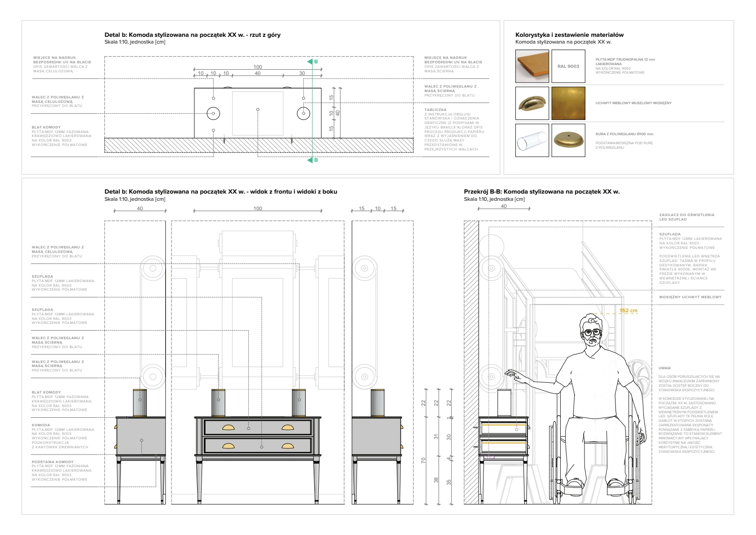Click the "70" total height dimension
This screenshot has width=756, height=535.
click(423, 460)
